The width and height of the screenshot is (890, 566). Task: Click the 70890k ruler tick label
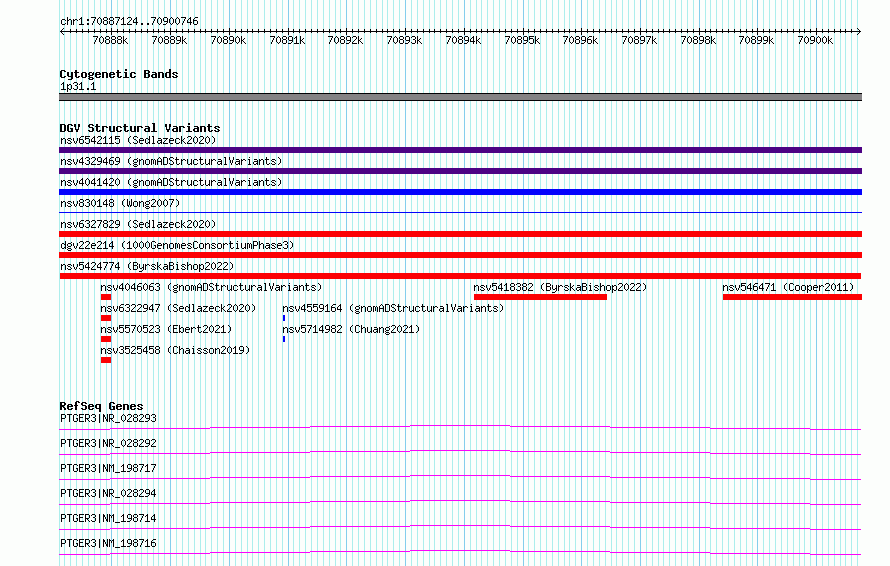click(x=228, y=40)
